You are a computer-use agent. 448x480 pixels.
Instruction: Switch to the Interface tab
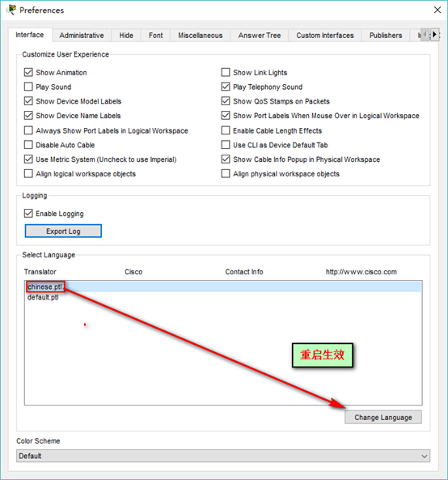pyautogui.click(x=30, y=35)
